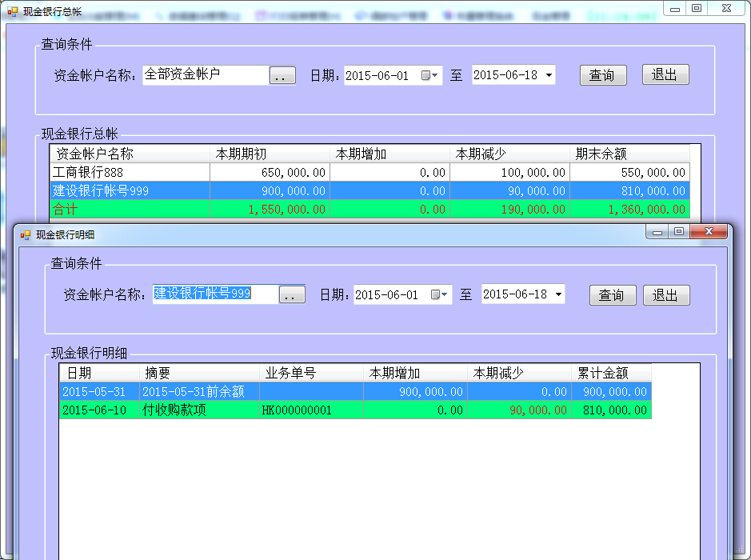
Task: Click the 现金银行总帐 window title icon
Action: click(13, 12)
